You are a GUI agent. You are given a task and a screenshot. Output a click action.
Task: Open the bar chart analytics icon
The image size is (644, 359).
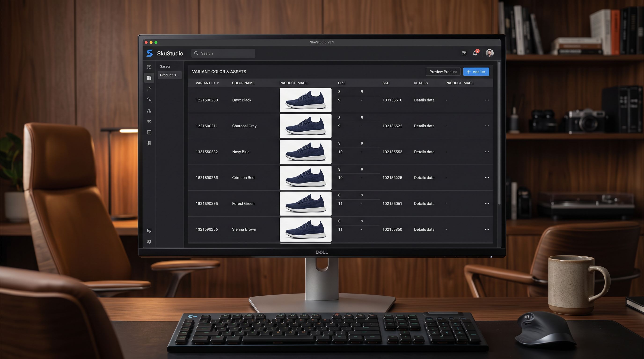[x=149, y=111]
